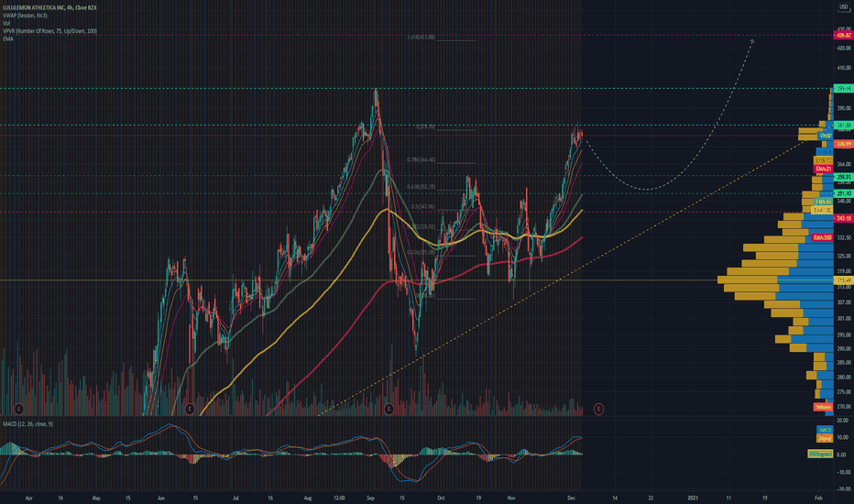The width and height of the screenshot is (854, 504).
Task: Click the yellow 315.49 point-of-control label
Action: 843,280
